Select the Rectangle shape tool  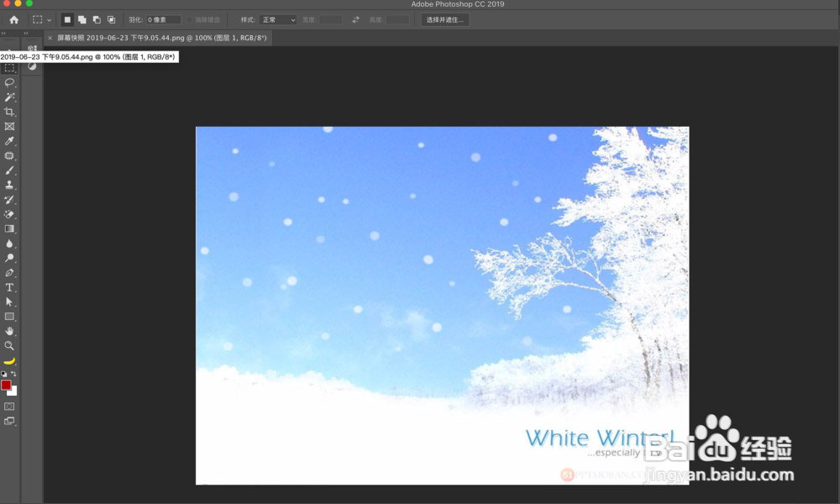click(9, 317)
